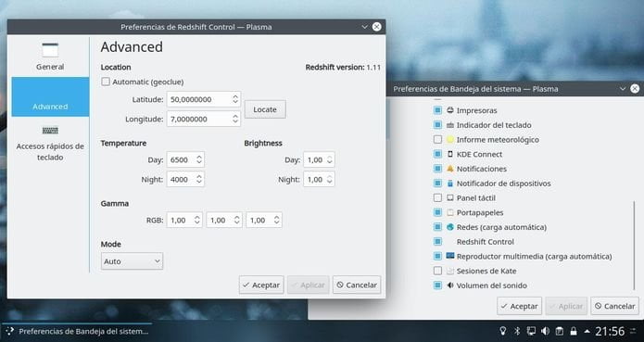
Task: Click the Indicador del teclado keyboard icon
Action: (450, 125)
